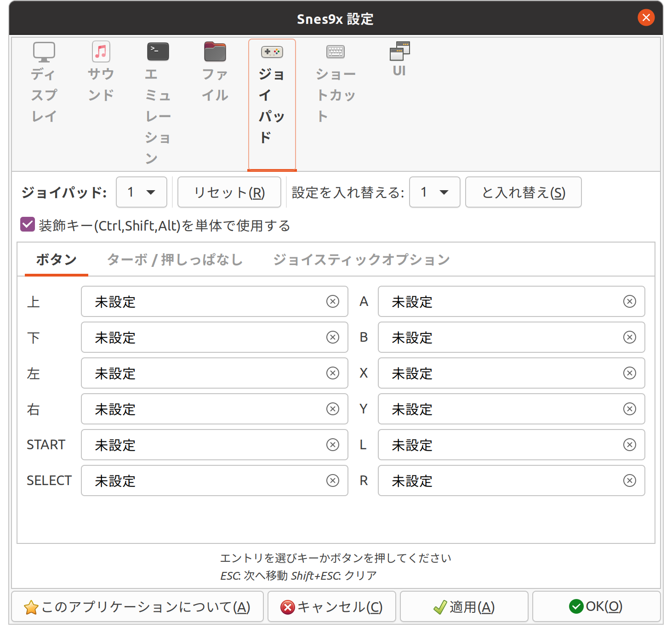Close the Snes9x 設定 window
This screenshot has height=633, width=672.
click(x=646, y=17)
